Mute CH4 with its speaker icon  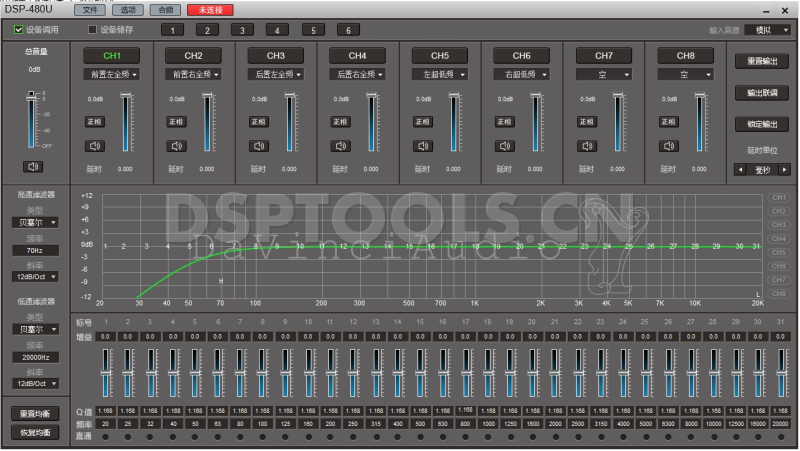pyautogui.click(x=340, y=146)
